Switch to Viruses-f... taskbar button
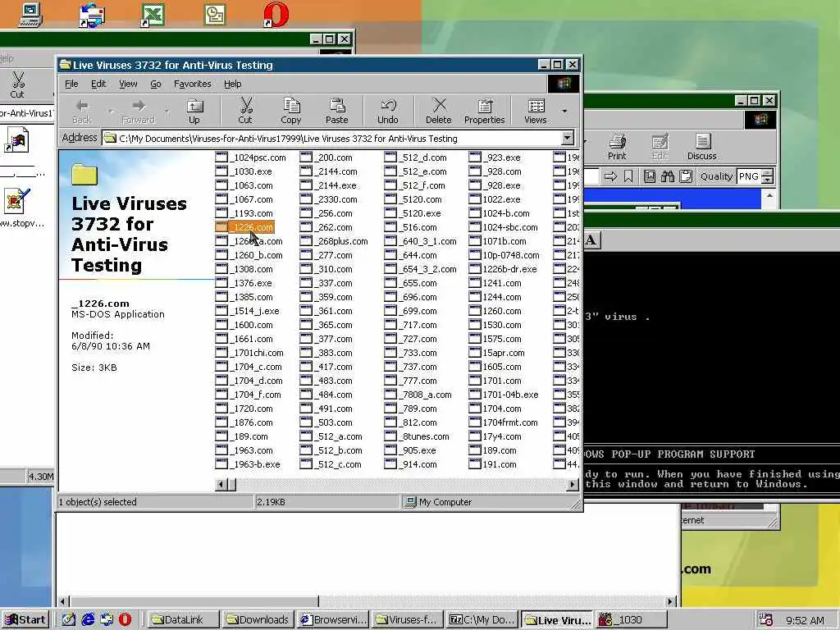The image size is (840, 630). (408, 620)
